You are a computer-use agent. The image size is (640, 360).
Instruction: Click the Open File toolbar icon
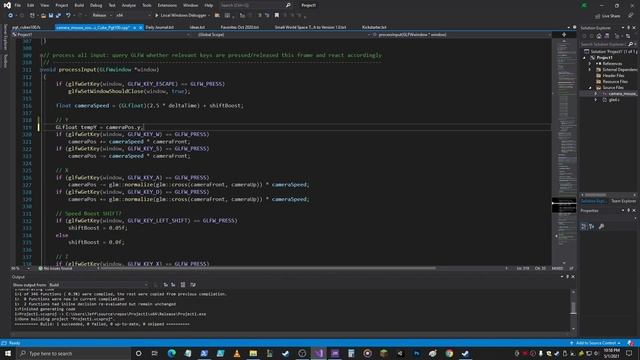pyautogui.click(x=43, y=16)
